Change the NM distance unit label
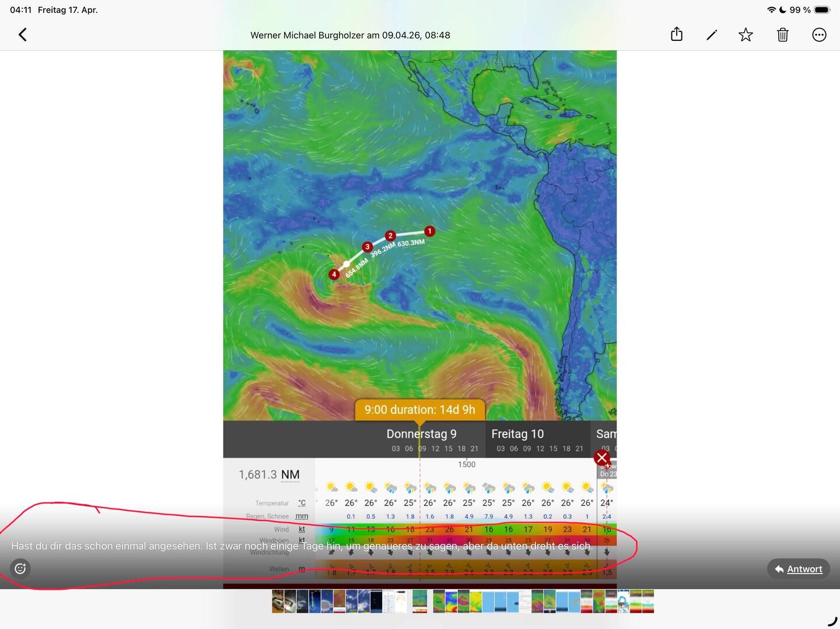The image size is (840, 629). coord(290,475)
